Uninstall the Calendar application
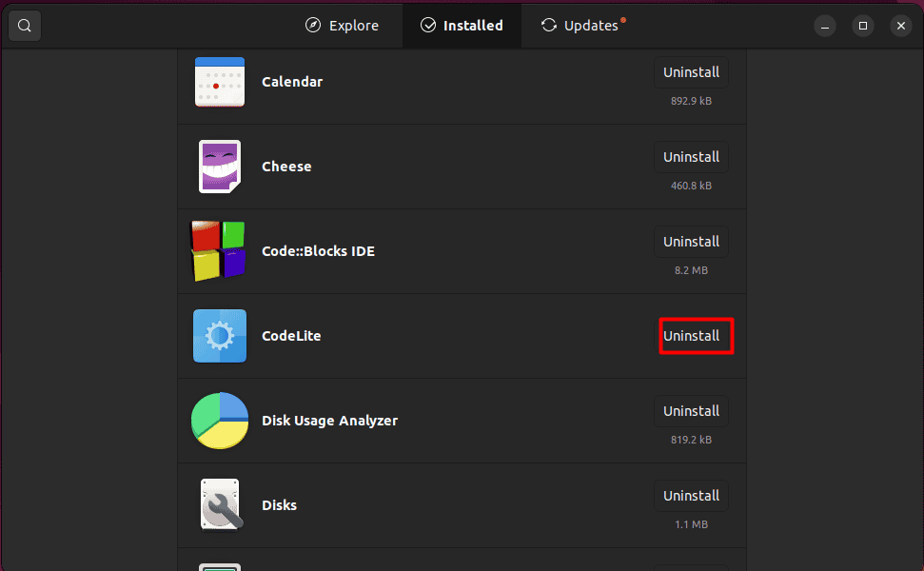Viewport: 924px width, 571px height. (691, 72)
